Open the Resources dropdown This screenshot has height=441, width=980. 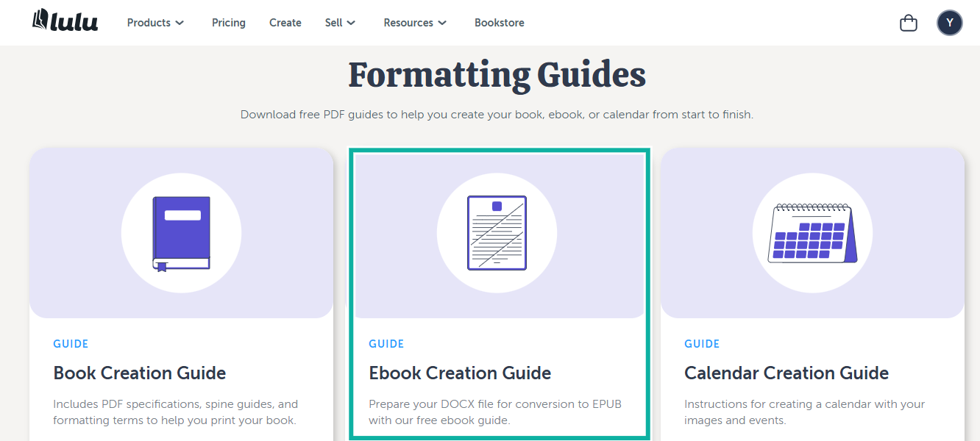point(414,23)
